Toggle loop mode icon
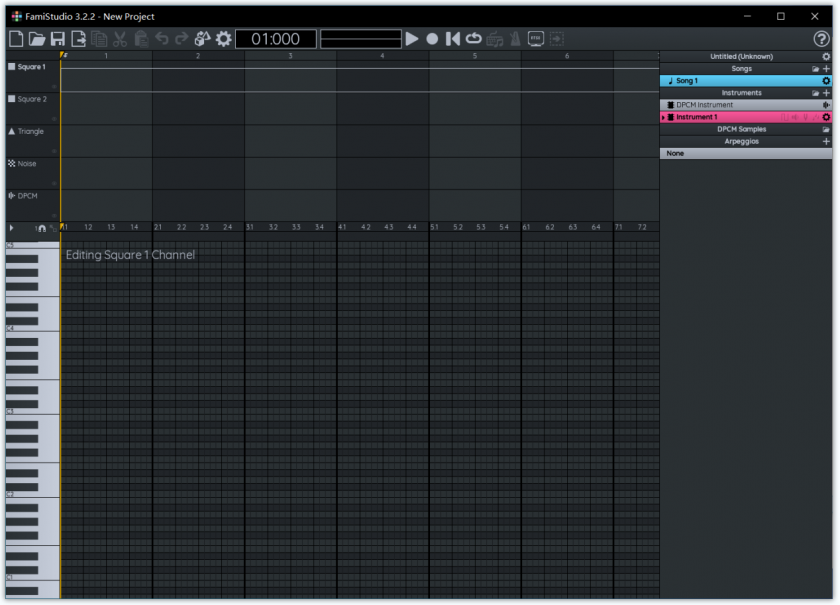Viewport: 840px width, 605px height. point(474,39)
